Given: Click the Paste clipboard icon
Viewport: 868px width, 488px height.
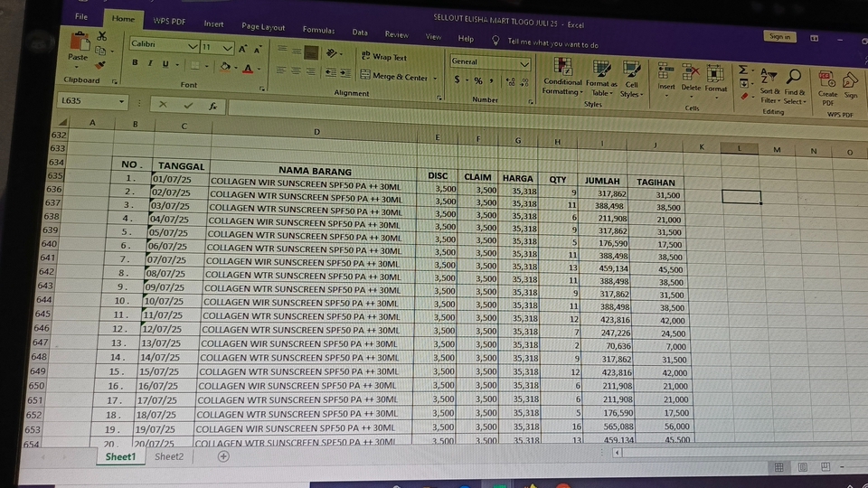Looking at the screenshot, I should click(79, 42).
